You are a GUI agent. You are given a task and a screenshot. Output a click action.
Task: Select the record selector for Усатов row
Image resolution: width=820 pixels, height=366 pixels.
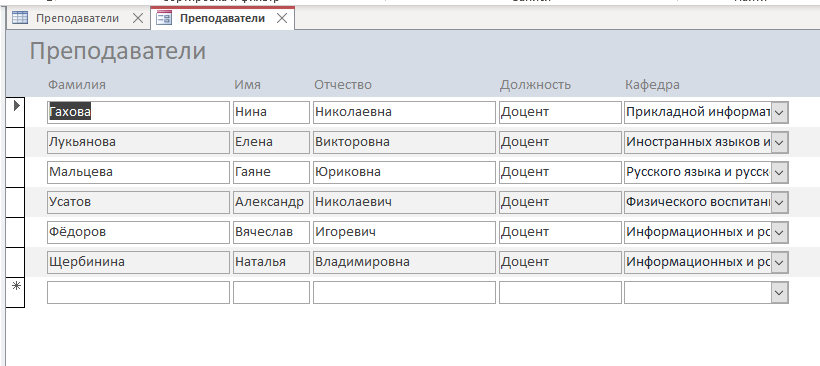pyautogui.click(x=15, y=202)
